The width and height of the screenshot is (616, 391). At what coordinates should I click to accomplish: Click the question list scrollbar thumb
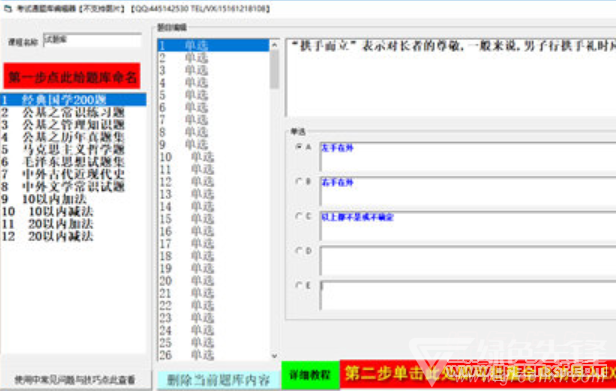(274, 70)
